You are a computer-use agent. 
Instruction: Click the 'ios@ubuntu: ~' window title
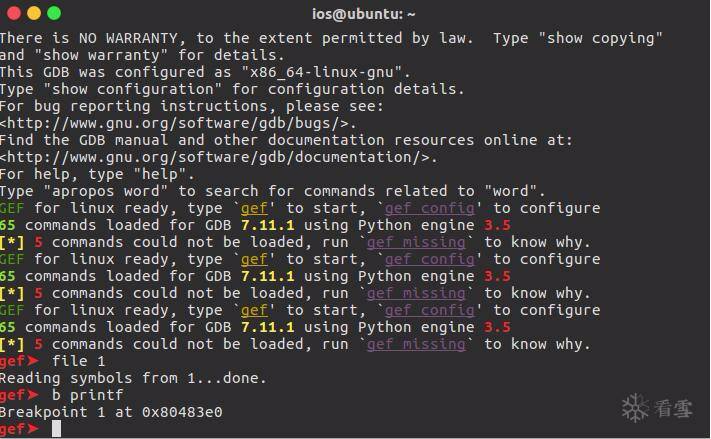(x=356, y=13)
